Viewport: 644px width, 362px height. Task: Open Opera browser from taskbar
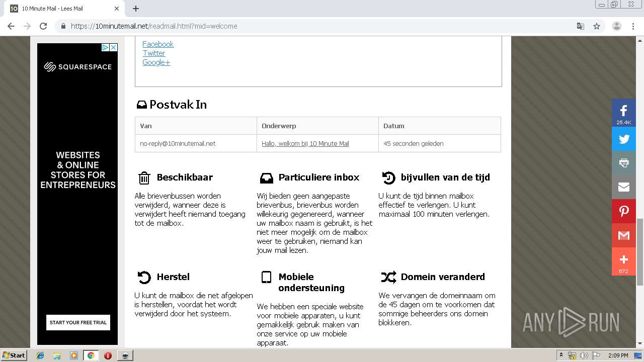108,355
